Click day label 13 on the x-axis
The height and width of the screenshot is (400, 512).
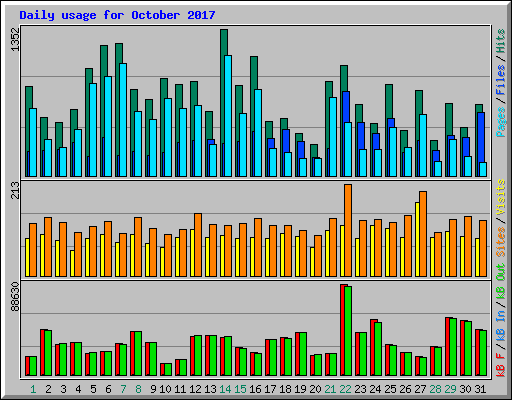[x=210, y=389]
